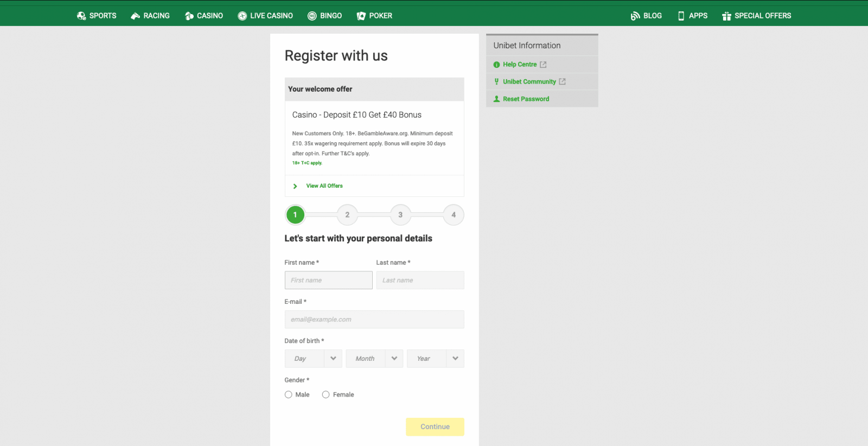
Task: Focus the First name input field
Action: pyautogui.click(x=329, y=281)
